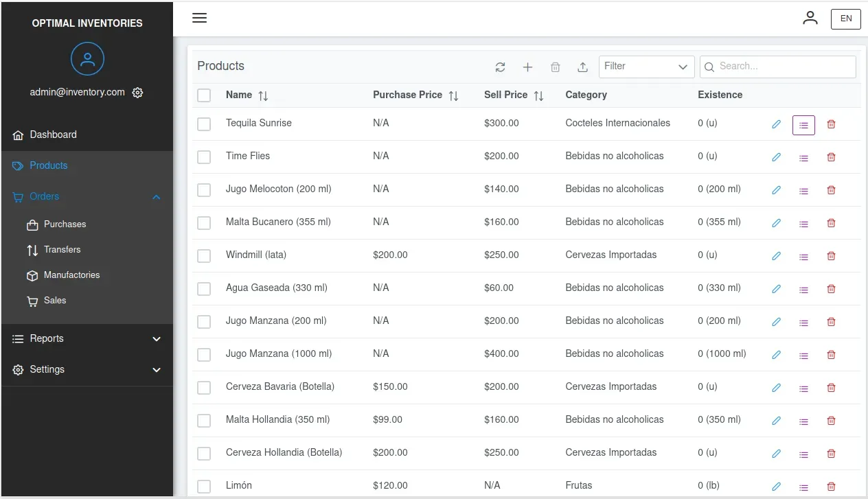Viewport: 868px width, 499px height.
Task: Delete Malta Bucanero (355 ml)
Action: [x=831, y=224]
